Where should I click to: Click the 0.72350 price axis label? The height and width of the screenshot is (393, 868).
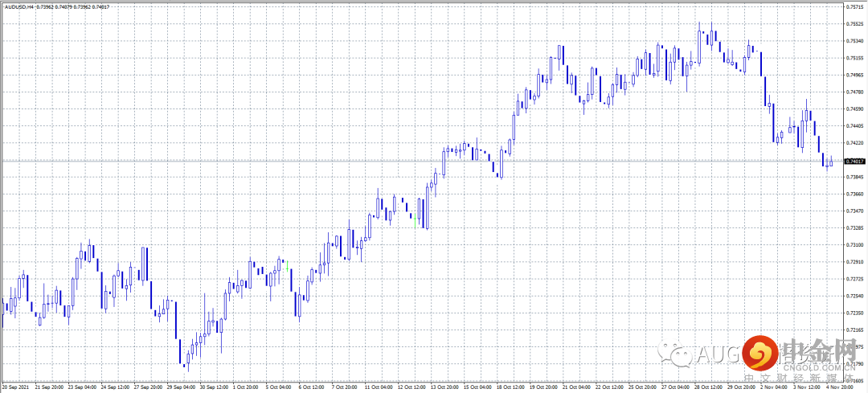(856, 313)
